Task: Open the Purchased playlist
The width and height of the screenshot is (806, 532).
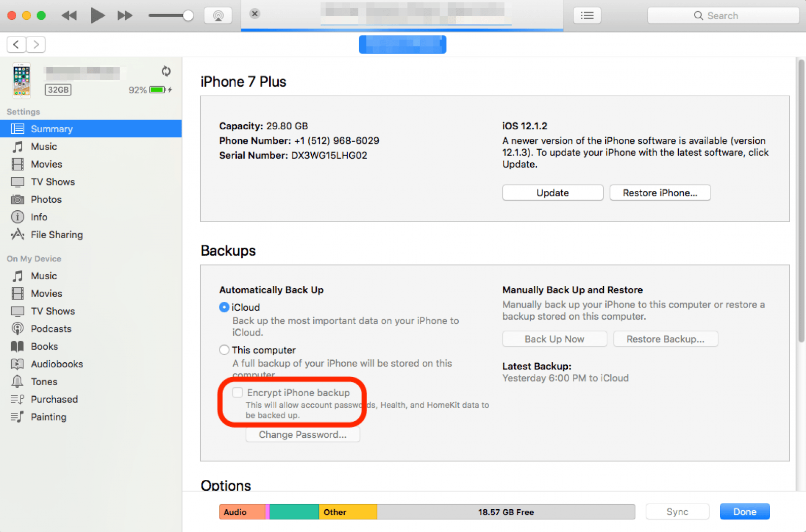Action: coord(91,399)
